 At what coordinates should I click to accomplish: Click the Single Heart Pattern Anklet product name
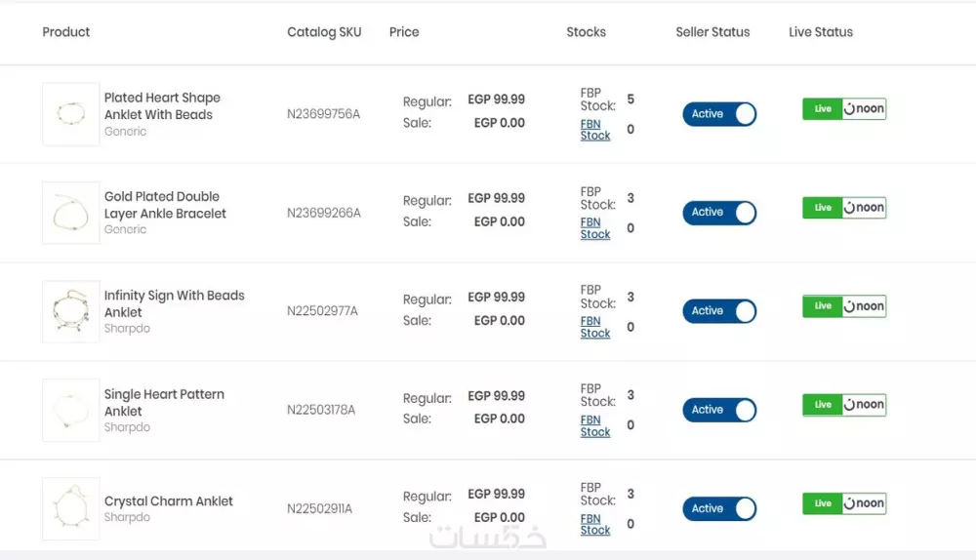[x=164, y=402]
